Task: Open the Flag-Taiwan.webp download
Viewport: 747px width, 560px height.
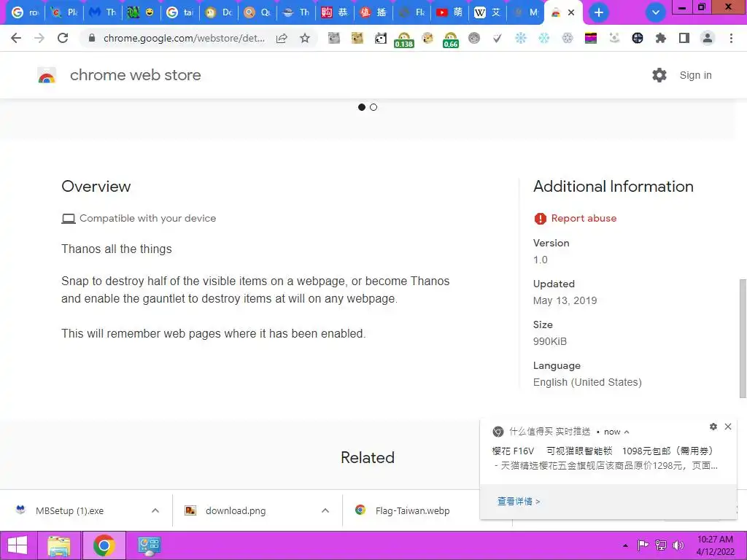Action: (x=412, y=510)
